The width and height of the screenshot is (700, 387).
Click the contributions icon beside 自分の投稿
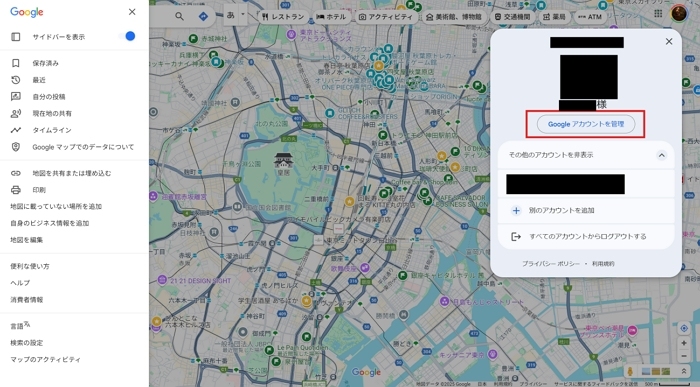[16, 96]
